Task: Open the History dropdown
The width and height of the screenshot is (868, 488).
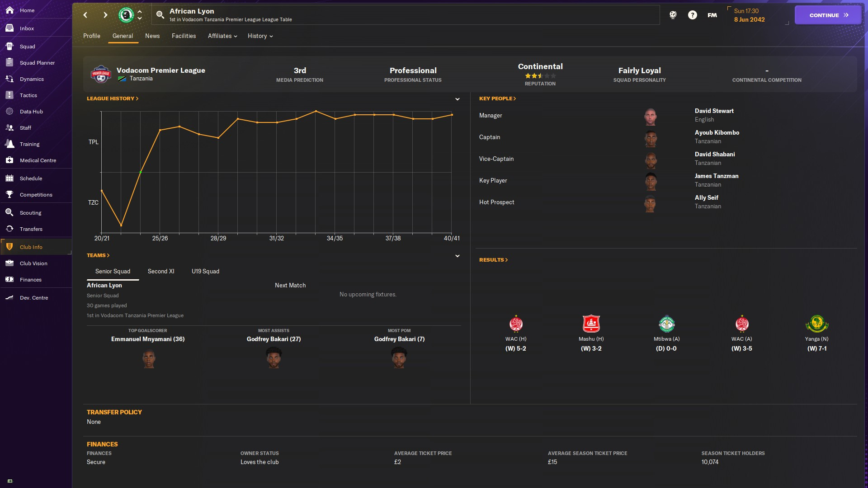Action: 260,36
